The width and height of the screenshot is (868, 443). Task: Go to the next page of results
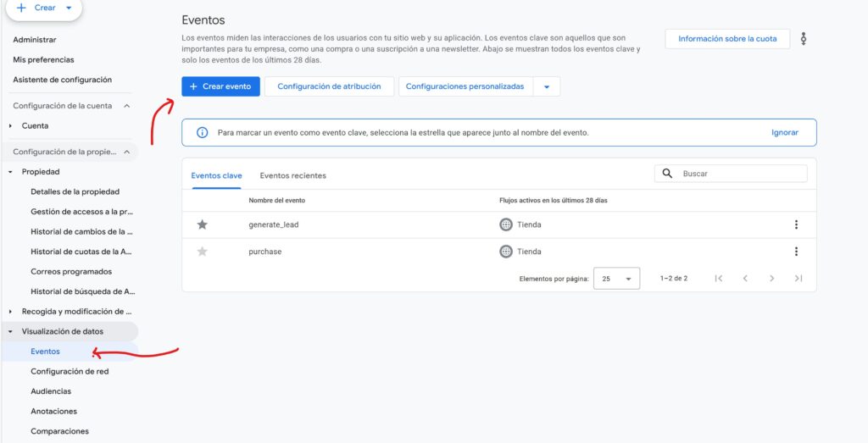tap(771, 279)
